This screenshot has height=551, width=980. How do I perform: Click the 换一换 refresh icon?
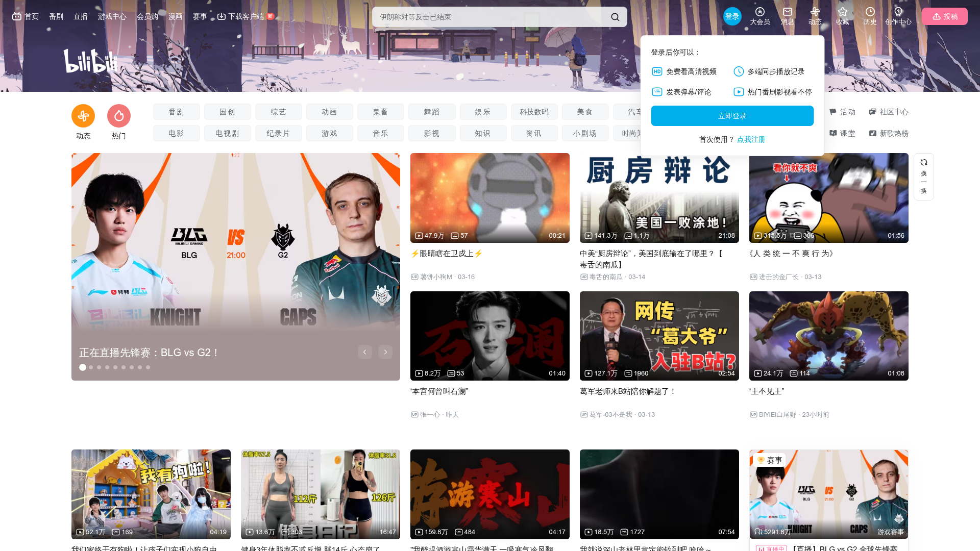pyautogui.click(x=924, y=162)
